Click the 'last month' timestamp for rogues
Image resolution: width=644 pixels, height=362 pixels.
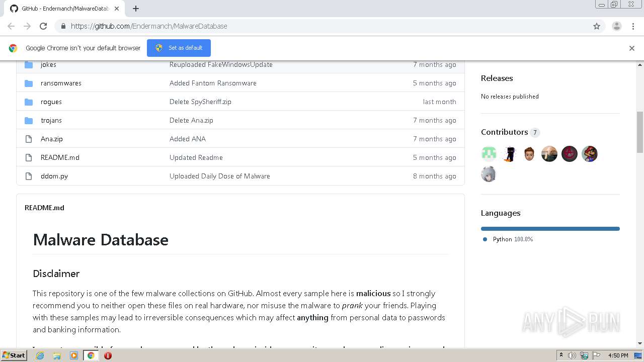pos(440,102)
